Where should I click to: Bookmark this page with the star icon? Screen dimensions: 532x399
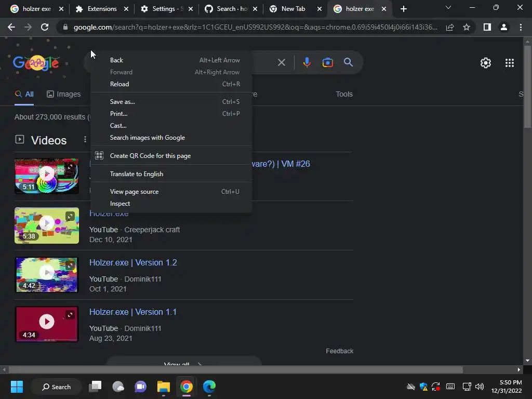point(467,27)
